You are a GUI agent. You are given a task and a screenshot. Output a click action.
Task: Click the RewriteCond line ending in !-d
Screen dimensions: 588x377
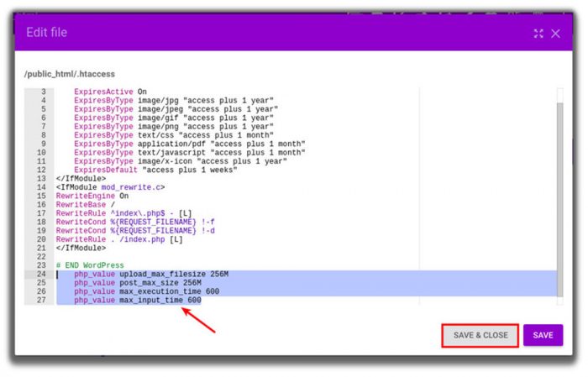135,230
